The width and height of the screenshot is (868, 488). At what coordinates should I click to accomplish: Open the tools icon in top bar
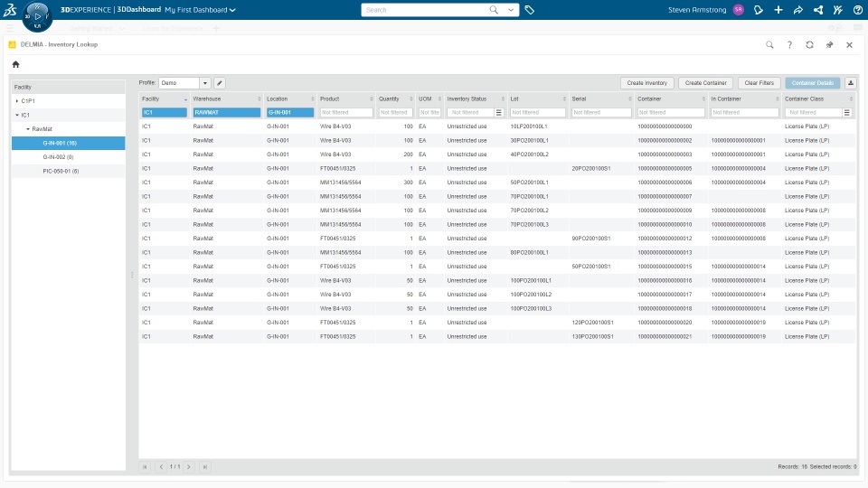[x=837, y=9]
